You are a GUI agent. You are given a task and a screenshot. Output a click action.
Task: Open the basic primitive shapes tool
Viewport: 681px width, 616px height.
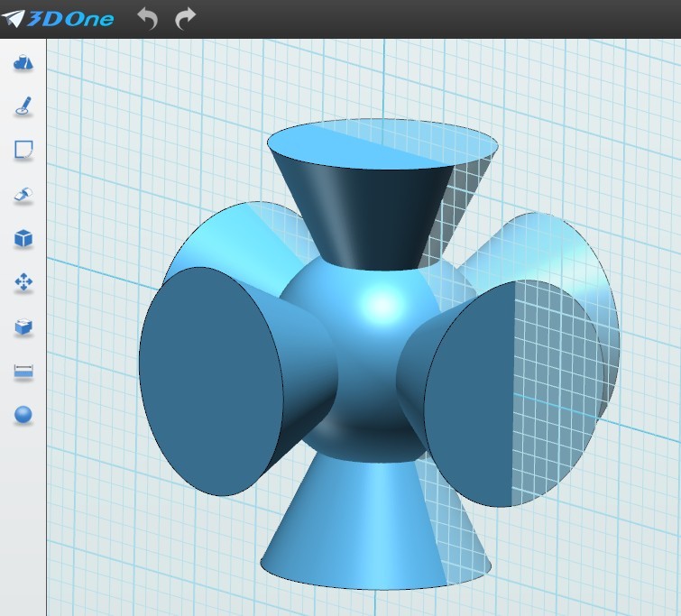[x=23, y=62]
